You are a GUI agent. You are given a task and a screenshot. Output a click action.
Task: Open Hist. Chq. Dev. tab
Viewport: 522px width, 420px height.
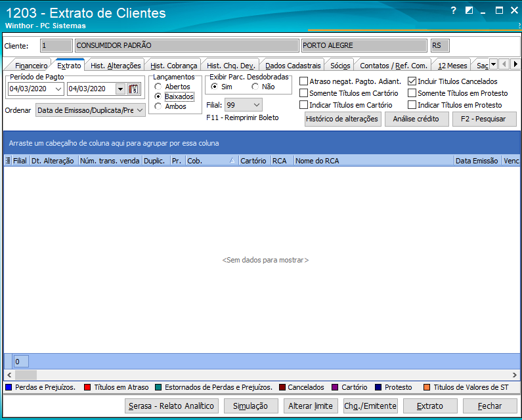click(230, 66)
